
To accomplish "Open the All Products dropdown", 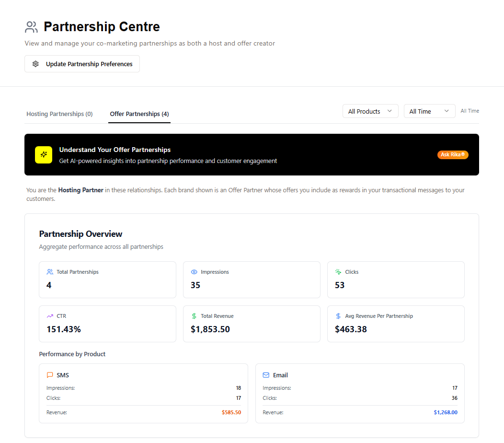I will (370, 111).
